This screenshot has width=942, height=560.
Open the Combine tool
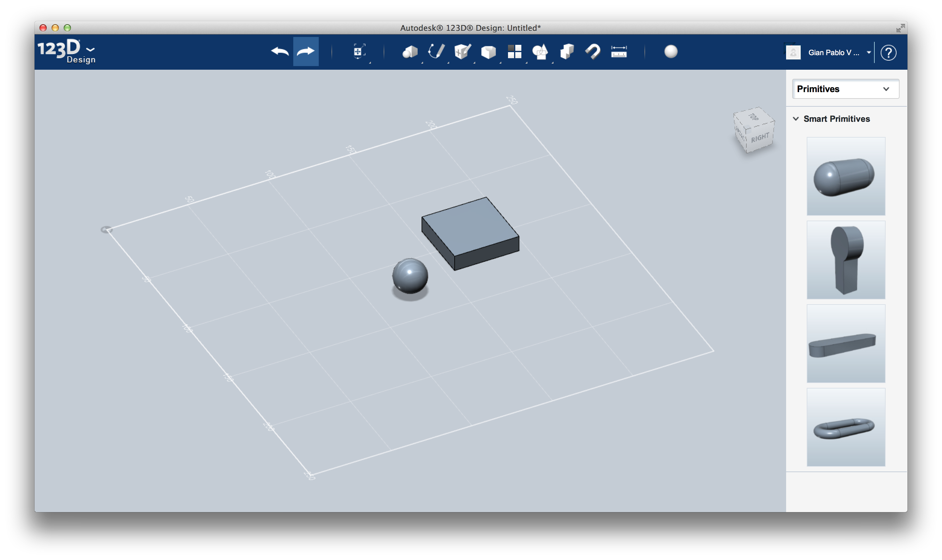pyautogui.click(x=567, y=52)
